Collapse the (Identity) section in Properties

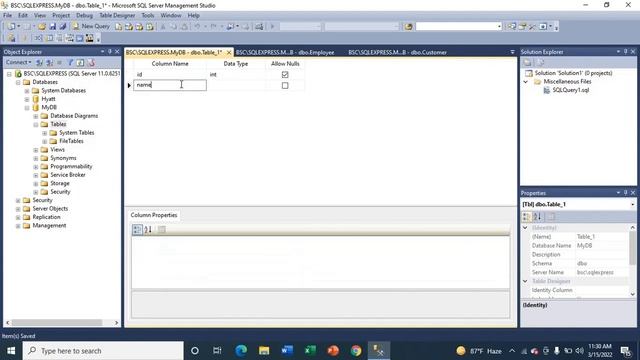[525, 228]
